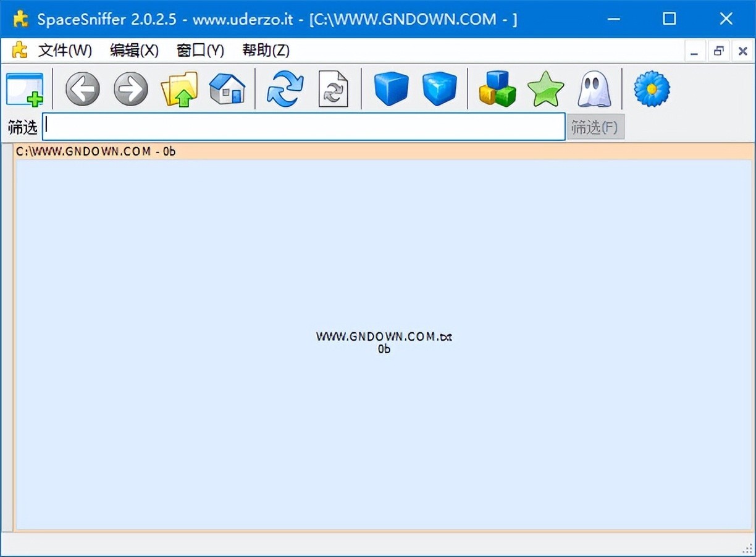Click the SpaceSniffer title bar app icon

[x=21, y=19]
